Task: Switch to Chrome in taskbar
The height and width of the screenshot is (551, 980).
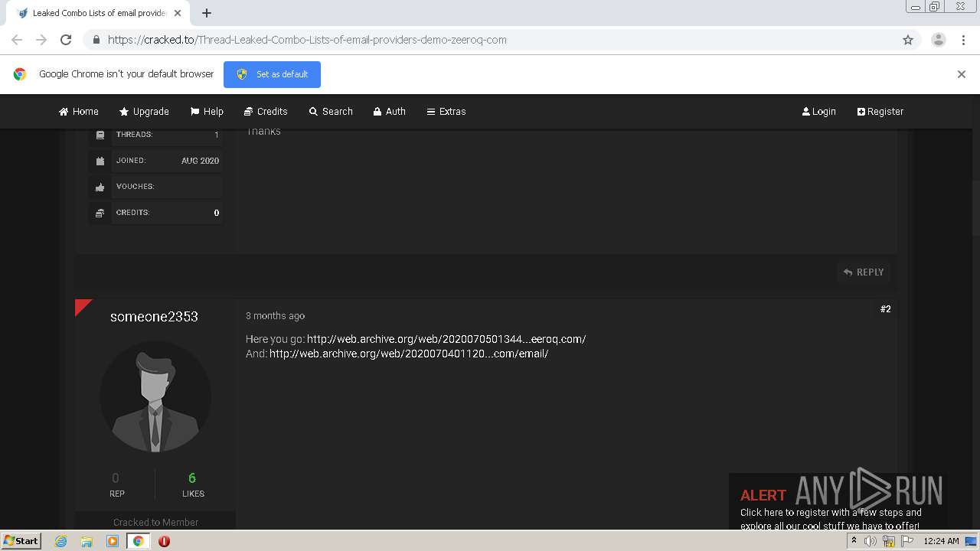Action: 139,541
